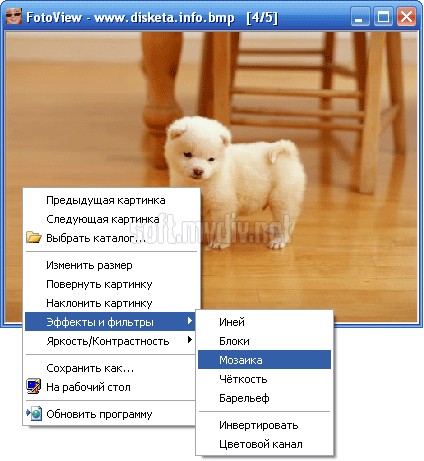Choose Повернуть картинку entry
Viewport: 424px width, 461px height.
[x=110, y=284]
